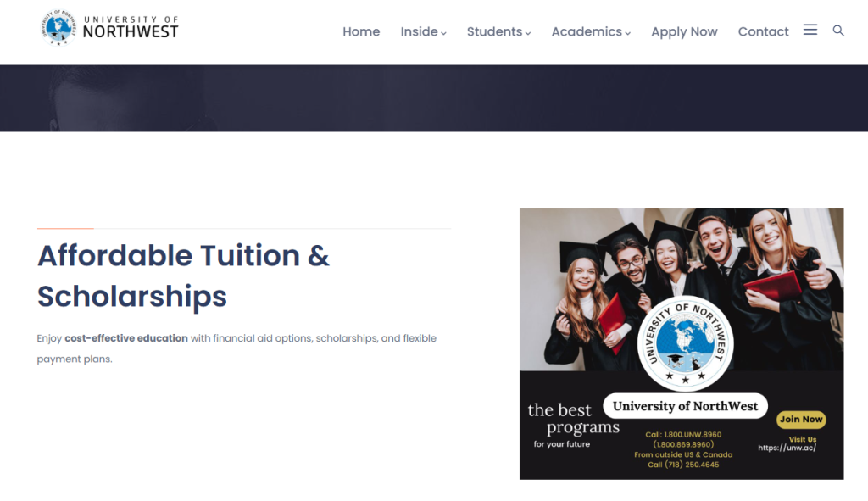
Task: Click the Affordable Tuition & Scholarships heading
Action: coord(183,276)
